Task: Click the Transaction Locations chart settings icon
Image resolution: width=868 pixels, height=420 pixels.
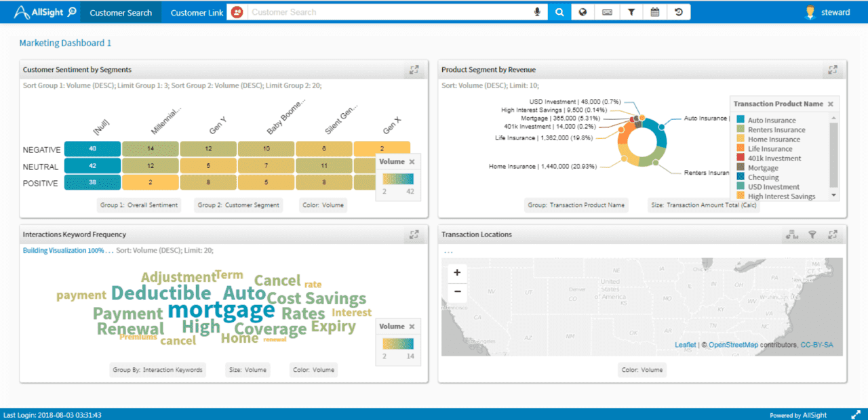Action: [x=791, y=235]
